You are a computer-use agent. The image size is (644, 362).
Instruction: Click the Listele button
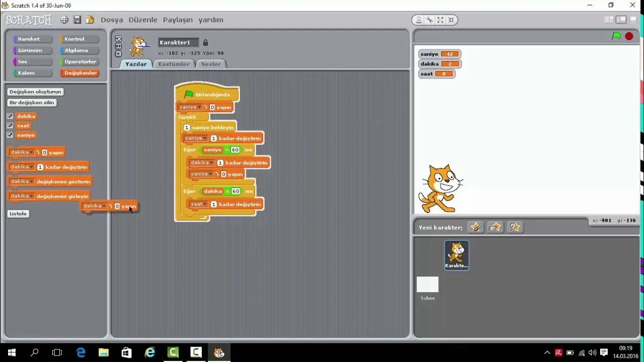click(x=18, y=214)
